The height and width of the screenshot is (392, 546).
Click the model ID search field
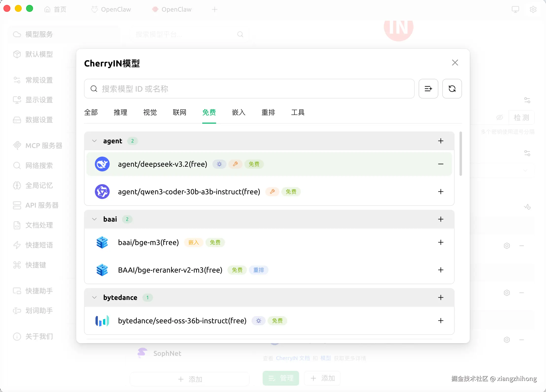click(x=249, y=89)
